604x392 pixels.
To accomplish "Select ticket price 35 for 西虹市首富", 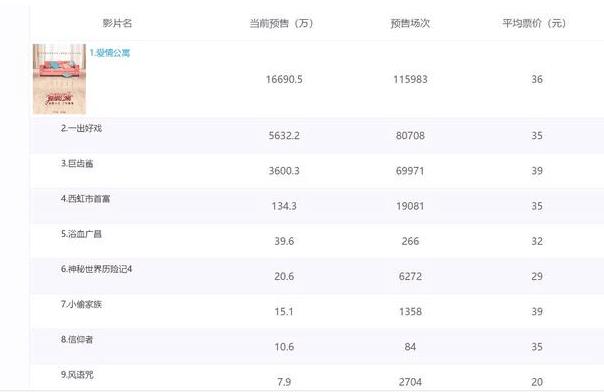I will point(537,206).
